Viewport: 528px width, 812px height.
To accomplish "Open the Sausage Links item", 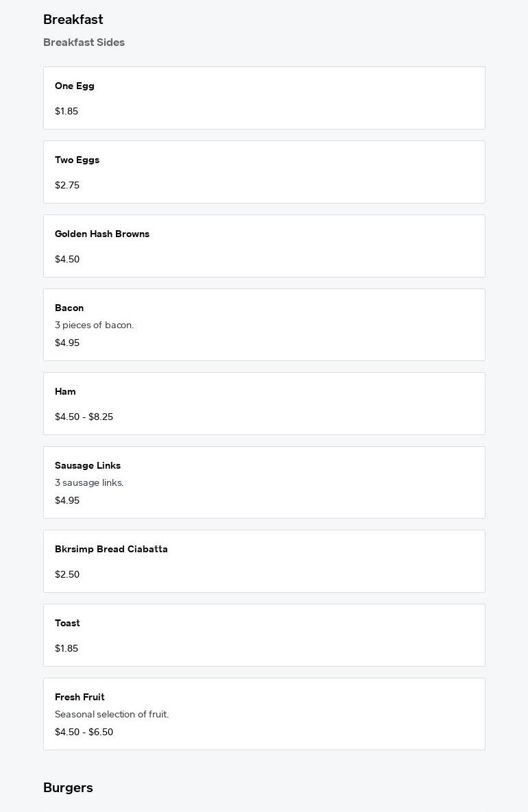I will (x=264, y=482).
